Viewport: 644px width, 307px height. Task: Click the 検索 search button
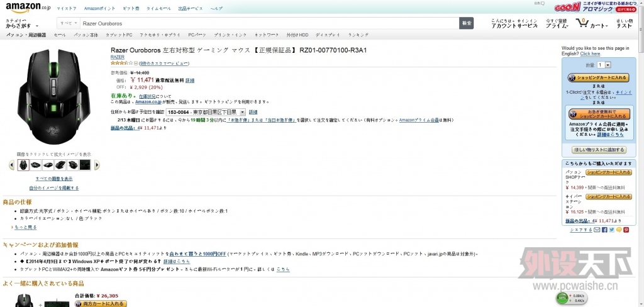[466, 23]
